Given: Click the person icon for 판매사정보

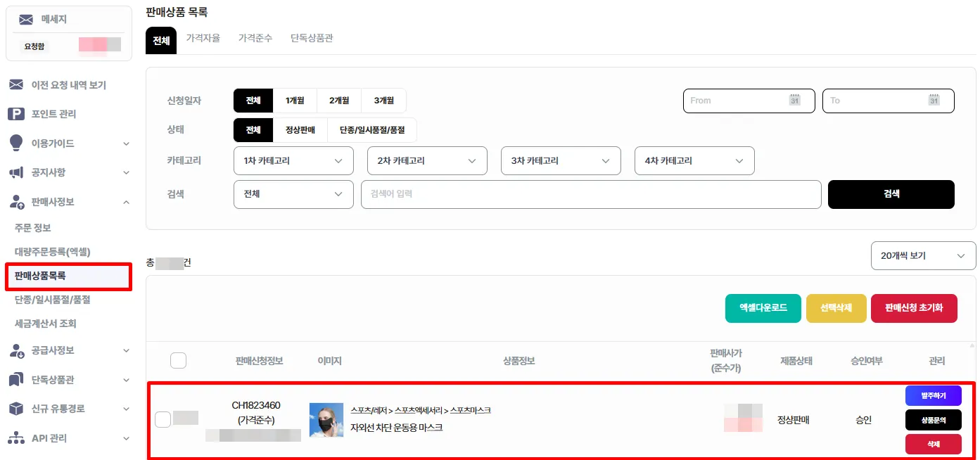Looking at the screenshot, I should [17, 202].
